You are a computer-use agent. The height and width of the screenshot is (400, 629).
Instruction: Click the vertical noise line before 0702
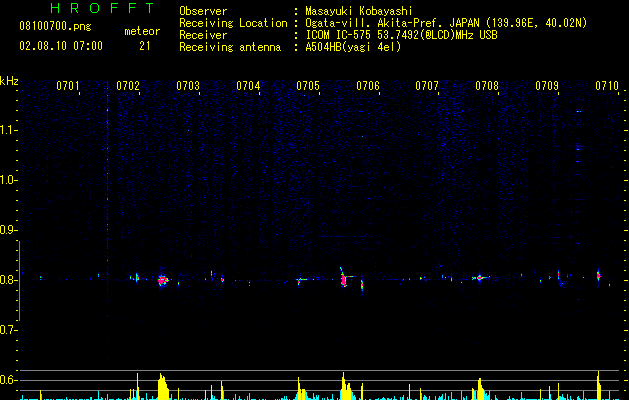click(108, 221)
